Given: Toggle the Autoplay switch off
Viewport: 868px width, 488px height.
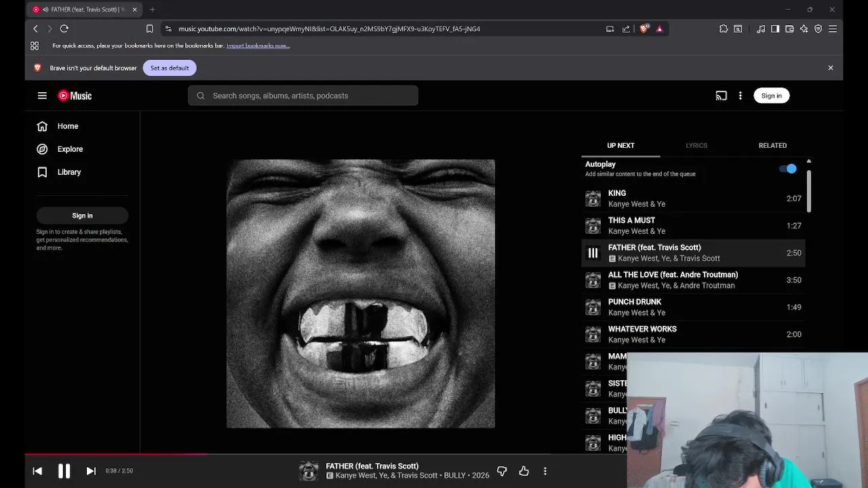Looking at the screenshot, I should tap(788, 169).
